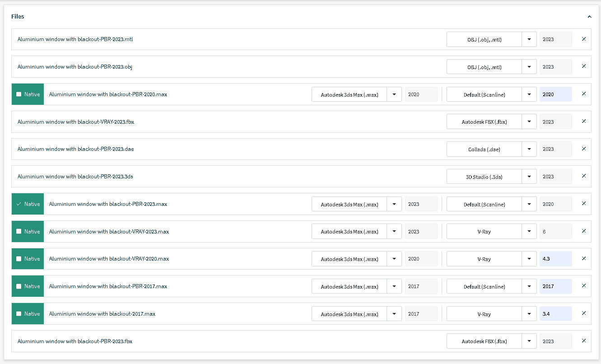Viewport: 601px width, 364px height.
Task: Select file name Aluminium window with blackout-VRAY-2023.max
Action: 109,232
